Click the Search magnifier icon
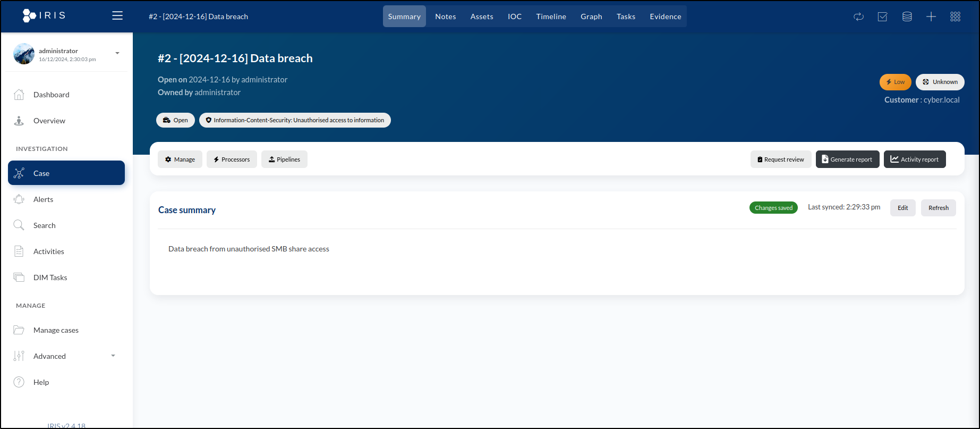This screenshot has width=980, height=429. tap(19, 225)
